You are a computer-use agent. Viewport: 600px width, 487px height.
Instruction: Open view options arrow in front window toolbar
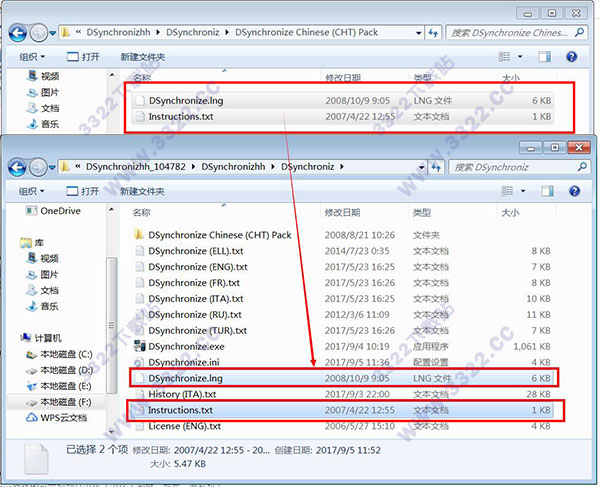pyautogui.click(x=523, y=191)
